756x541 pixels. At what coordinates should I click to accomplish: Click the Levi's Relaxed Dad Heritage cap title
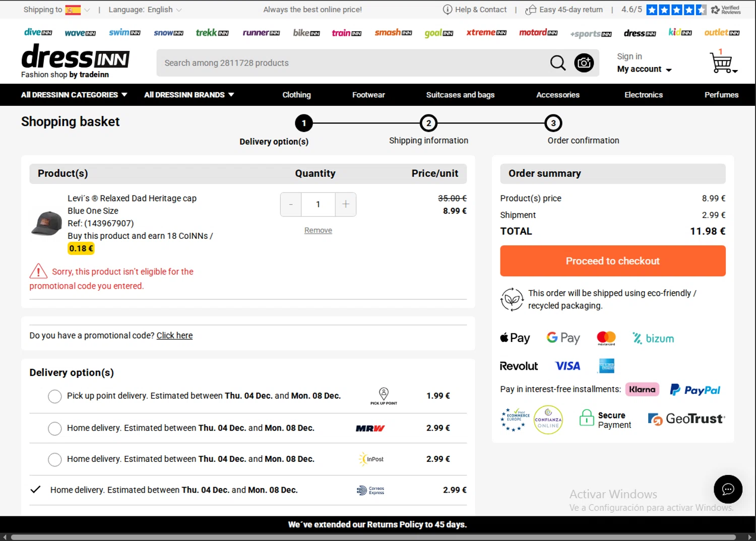[132, 198]
